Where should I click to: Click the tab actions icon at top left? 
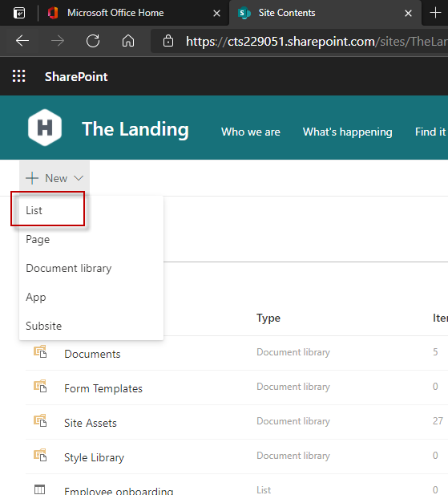tap(19, 13)
